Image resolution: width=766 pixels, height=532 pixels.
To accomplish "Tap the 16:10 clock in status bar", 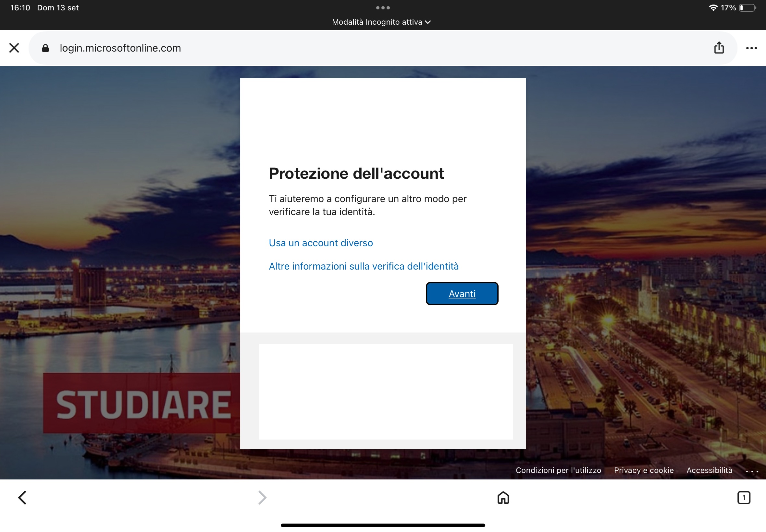I will pyautogui.click(x=20, y=8).
